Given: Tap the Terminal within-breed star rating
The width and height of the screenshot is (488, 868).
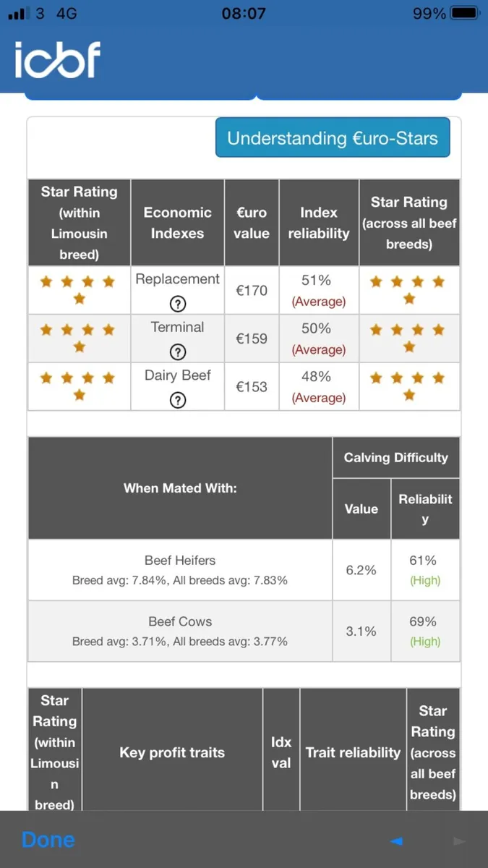Looking at the screenshot, I should click(x=79, y=338).
